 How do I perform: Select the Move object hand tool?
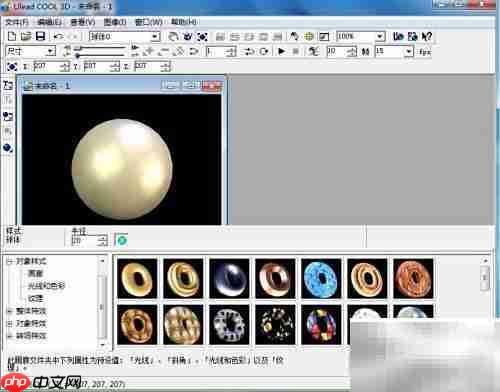(x=173, y=36)
